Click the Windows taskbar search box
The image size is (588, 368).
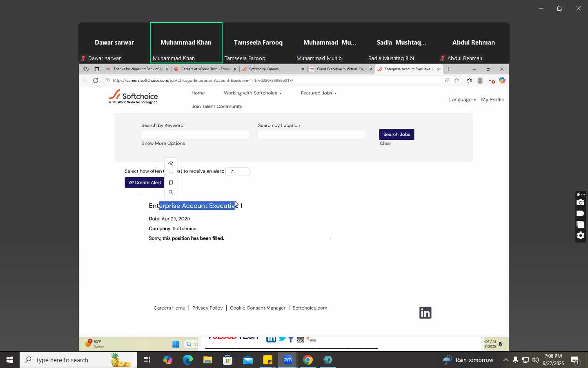(x=78, y=360)
